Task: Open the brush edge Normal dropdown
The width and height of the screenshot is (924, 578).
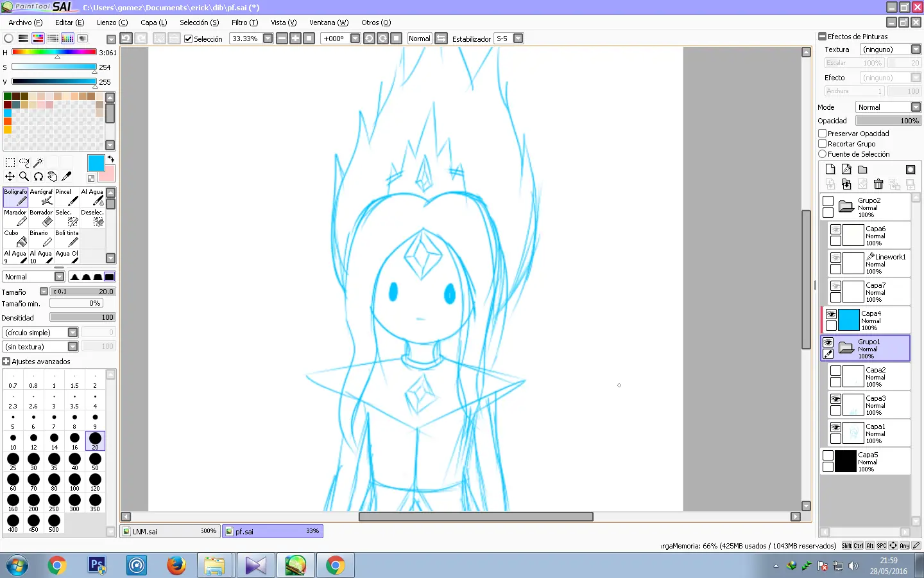Action: pyautogui.click(x=59, y=277)
